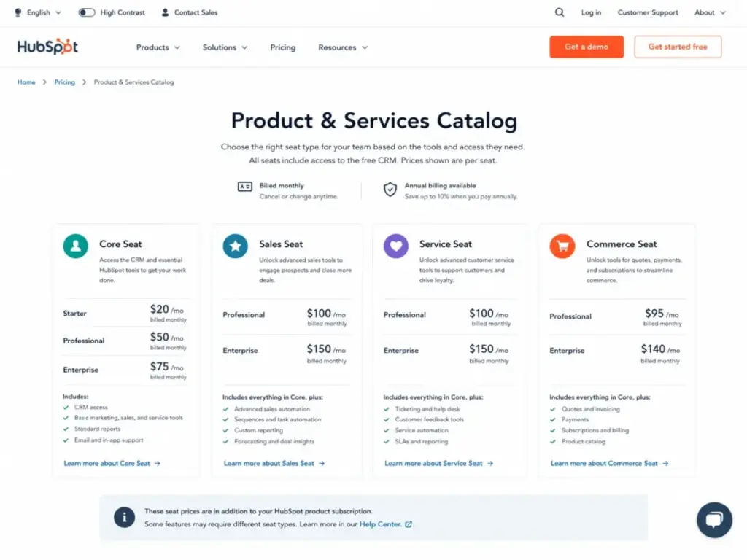Image resolution: width=747 pixels, height=560 pixels.
Task: Go to Log in
Action: pos(591,12)
